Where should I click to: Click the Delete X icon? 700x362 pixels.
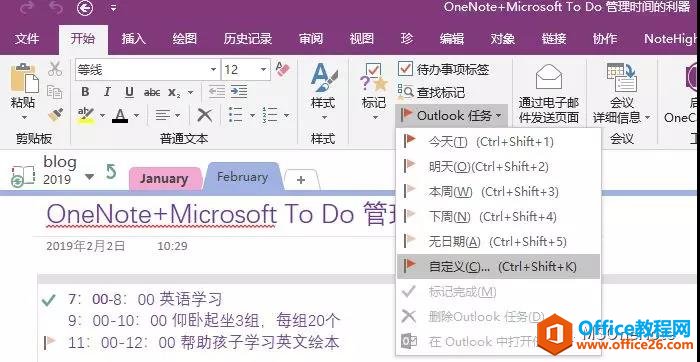205,116
